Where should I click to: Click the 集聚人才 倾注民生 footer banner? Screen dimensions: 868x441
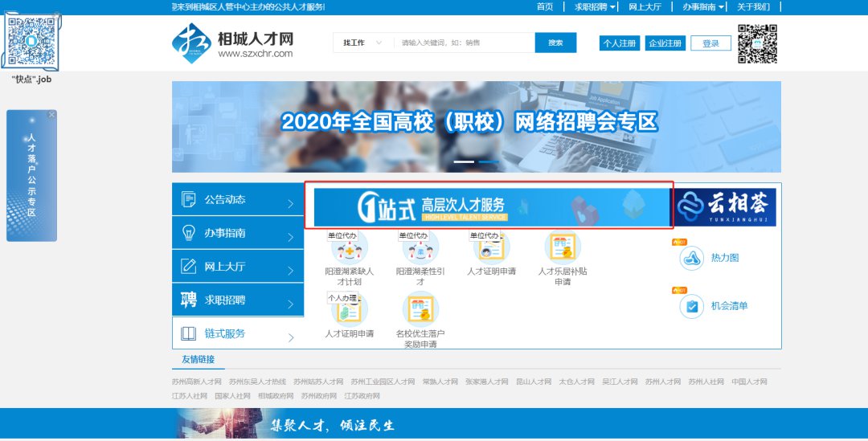tap(434, 423)
